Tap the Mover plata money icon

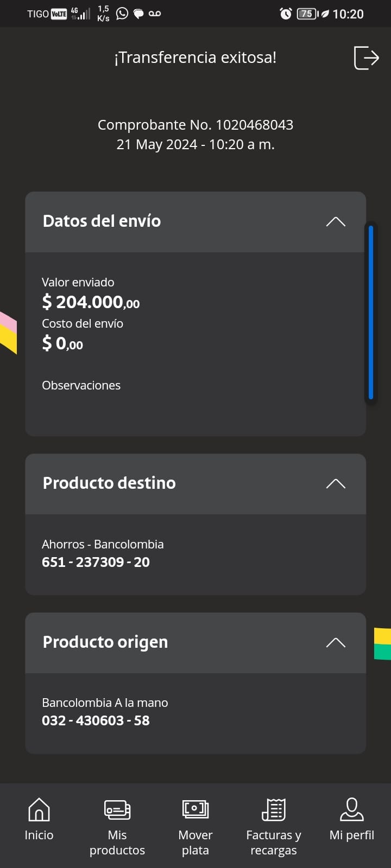[195, 810]
